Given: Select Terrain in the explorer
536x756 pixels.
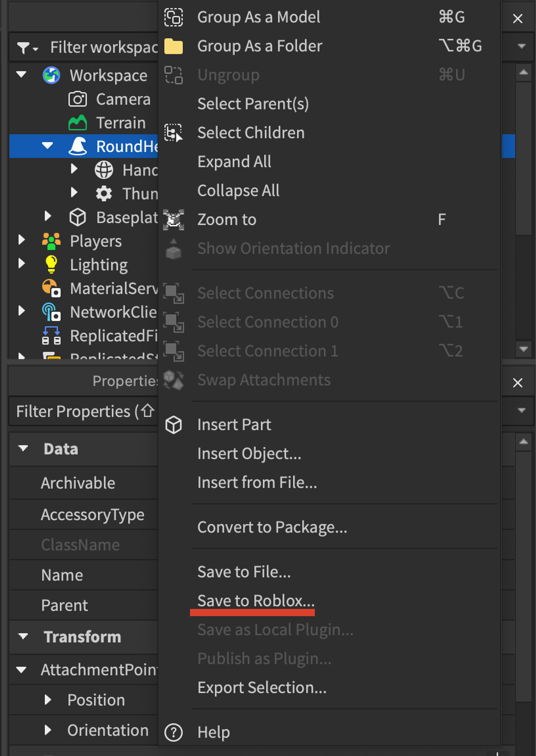Looking at the screenshot, I should click(x=121, y=123).
